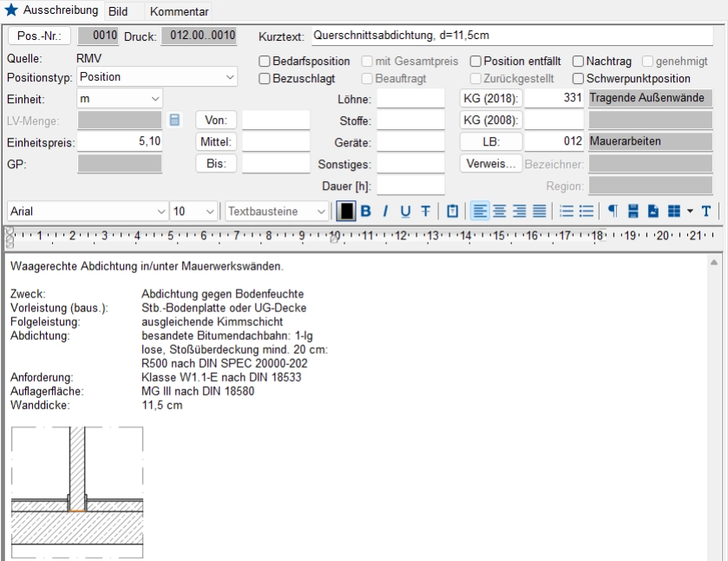
Task: Toggle bold text formatting
Action: [x=365, y=212]
